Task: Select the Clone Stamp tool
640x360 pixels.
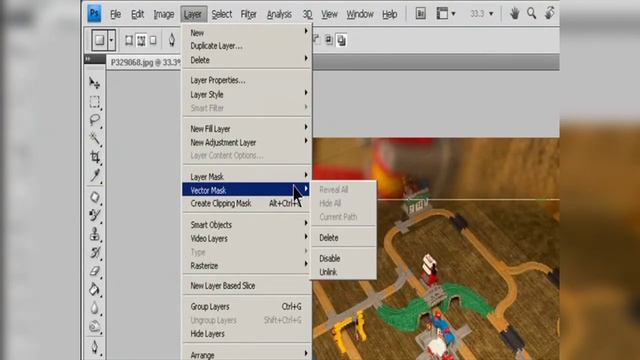Action: point(95,234)
